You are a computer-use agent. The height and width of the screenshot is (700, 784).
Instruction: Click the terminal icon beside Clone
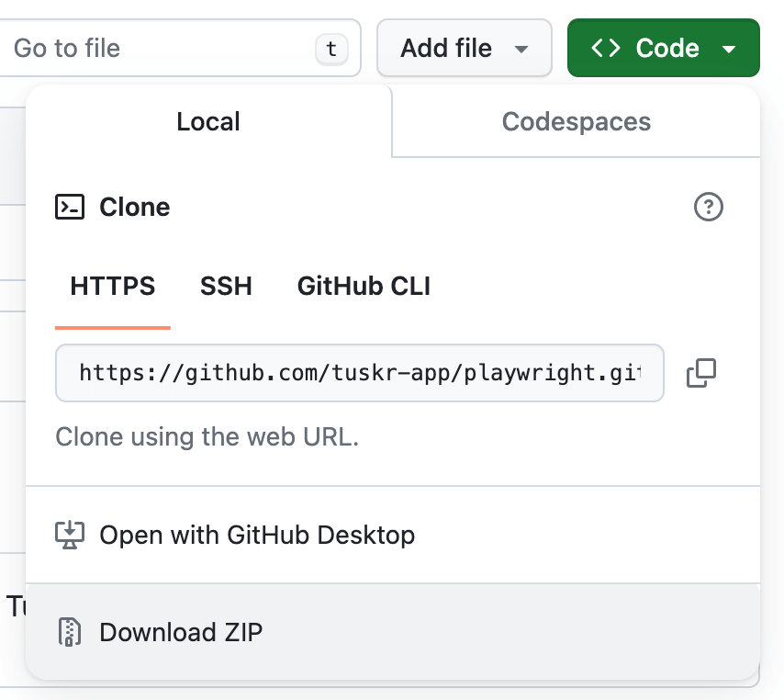click(x=71, y=207)
